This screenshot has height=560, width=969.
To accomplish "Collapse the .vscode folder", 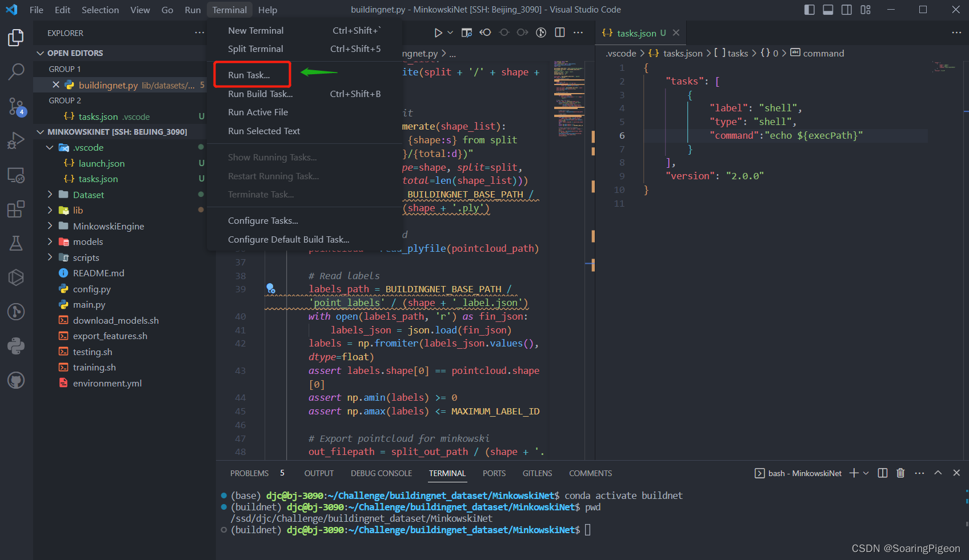I will 50,147.
